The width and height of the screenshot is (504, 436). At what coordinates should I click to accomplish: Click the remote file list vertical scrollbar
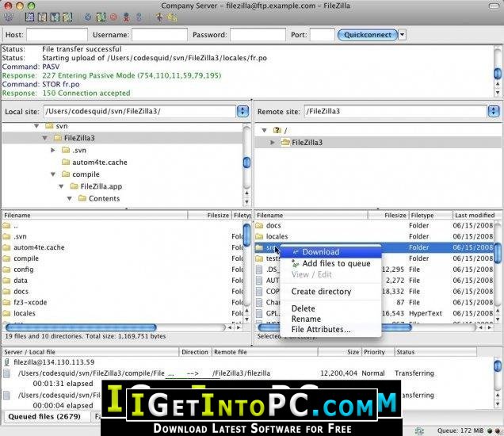tap(498, 253)
